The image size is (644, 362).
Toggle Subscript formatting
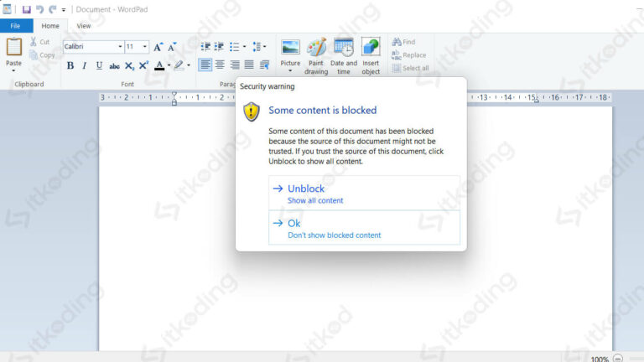(129, 65)
